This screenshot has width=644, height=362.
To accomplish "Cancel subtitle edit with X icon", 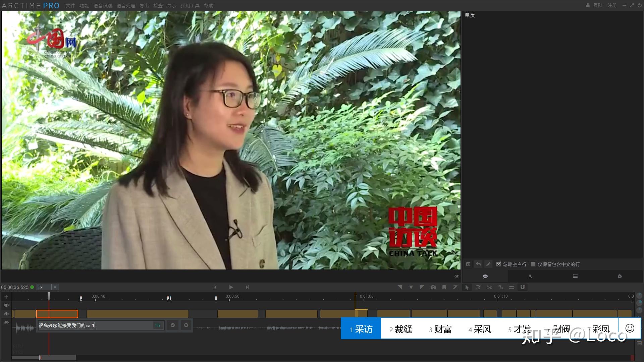I will tap(186, 325).
